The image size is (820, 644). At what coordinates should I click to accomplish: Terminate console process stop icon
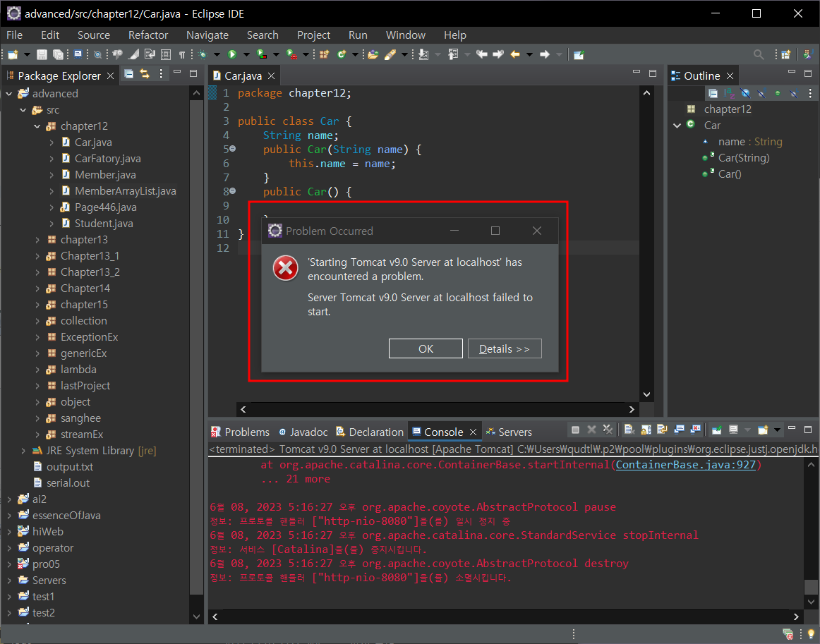point(575,430)
